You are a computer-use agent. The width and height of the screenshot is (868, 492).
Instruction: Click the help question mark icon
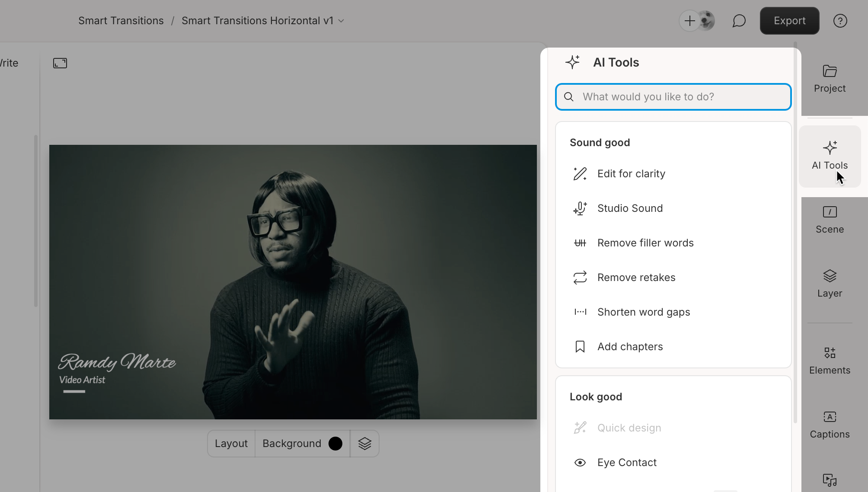pyautogui.click(x=840, y=21)
